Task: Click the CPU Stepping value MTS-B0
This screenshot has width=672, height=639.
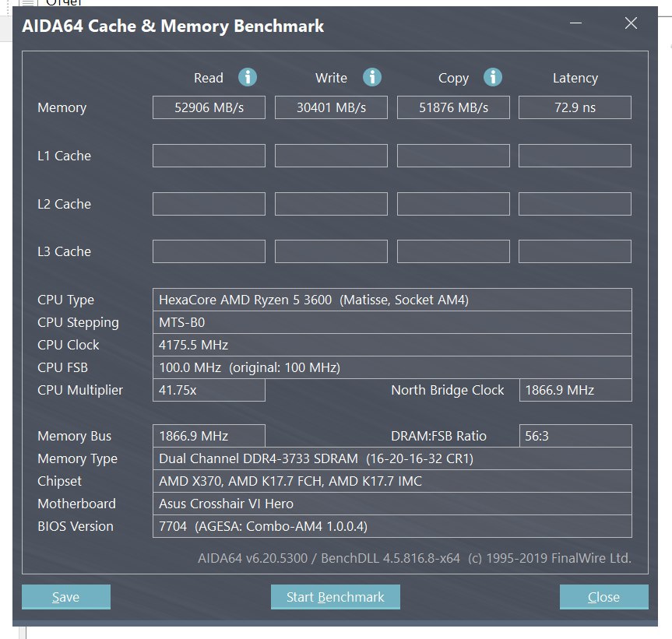Action: pos(392,322)
